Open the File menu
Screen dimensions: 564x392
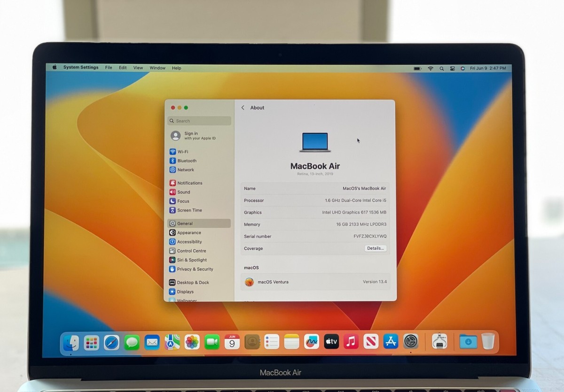point(109,68)
